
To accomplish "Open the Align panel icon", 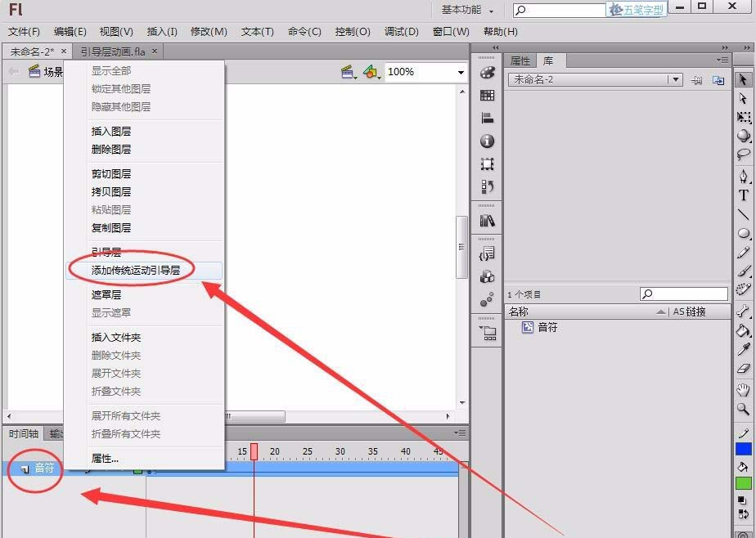I will tap(487, 118).
